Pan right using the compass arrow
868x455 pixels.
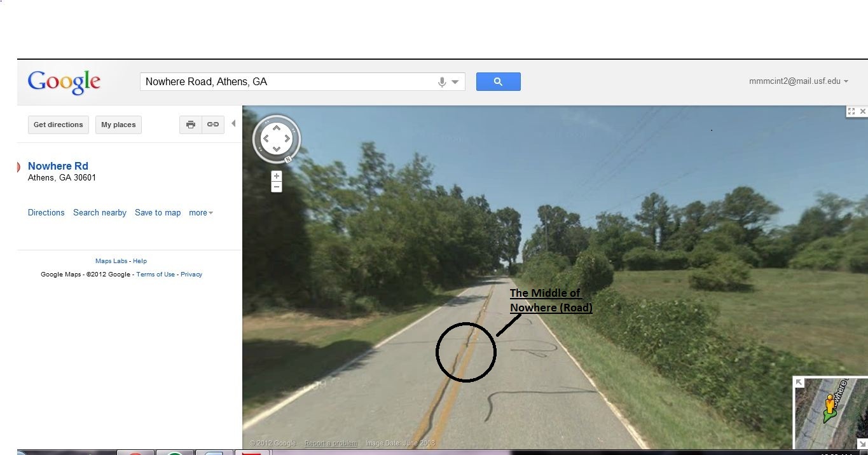coord(287,138)
